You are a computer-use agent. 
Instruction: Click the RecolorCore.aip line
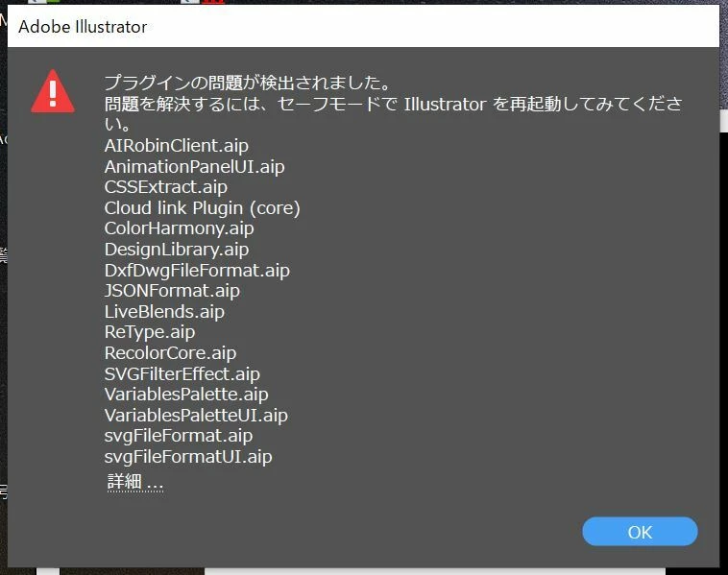pos(170,352)
